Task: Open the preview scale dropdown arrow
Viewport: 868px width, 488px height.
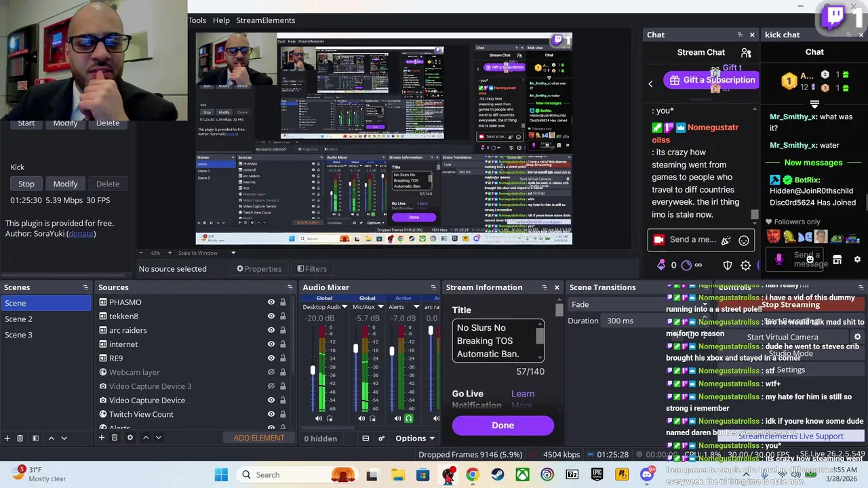Action: pyautogui.click(x=233, y=253)
